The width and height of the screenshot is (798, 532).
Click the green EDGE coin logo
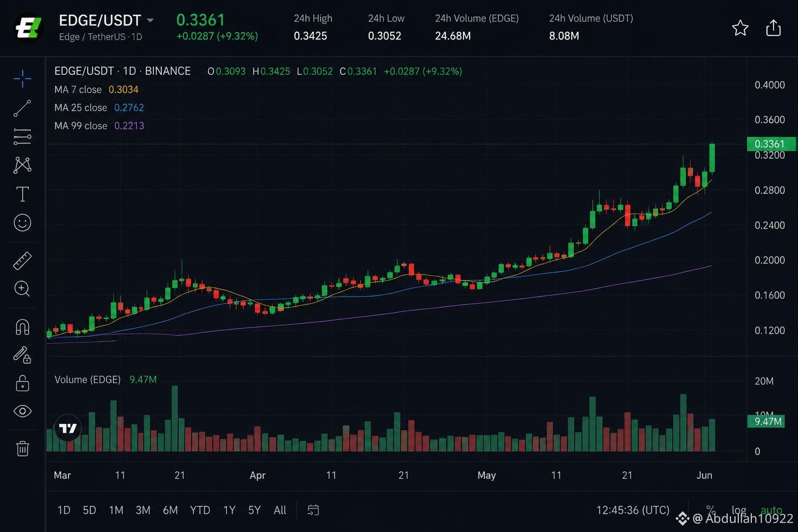[x=28, y=28]
